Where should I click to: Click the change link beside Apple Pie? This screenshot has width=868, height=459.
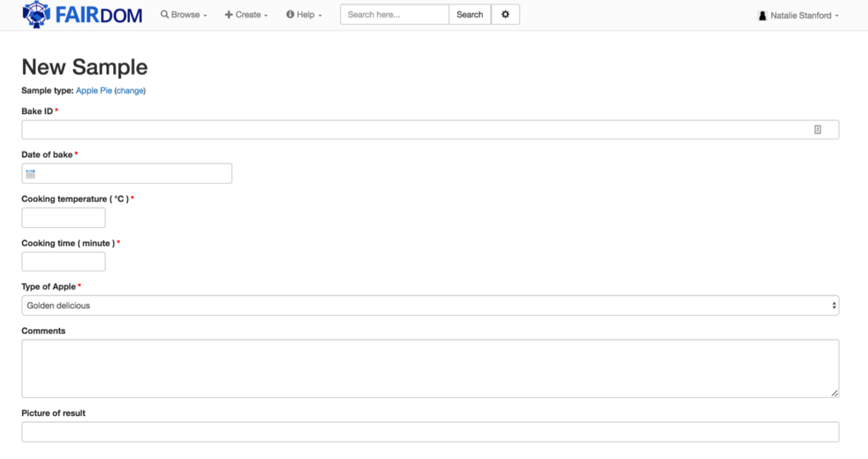coord(129,91)
